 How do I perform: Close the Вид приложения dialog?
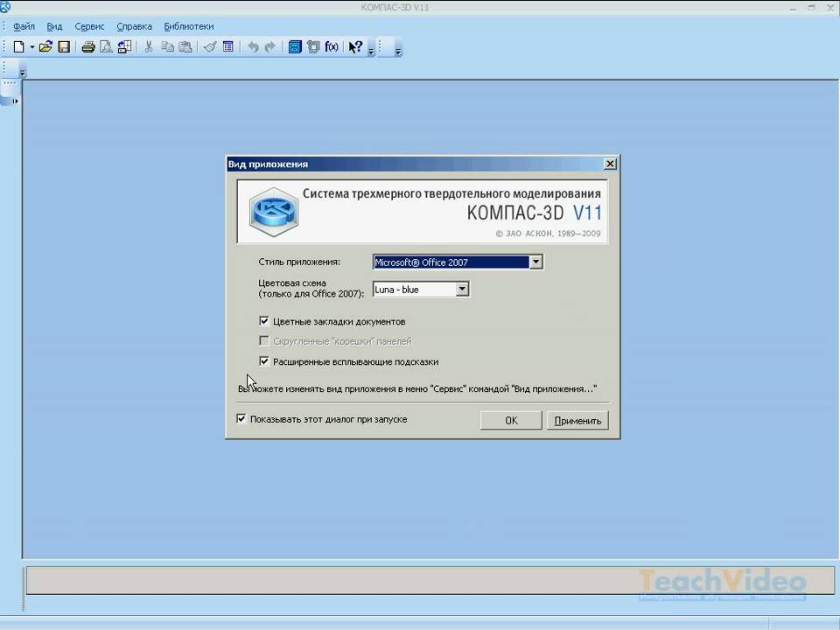pyautogui.click(x=610, y=164)
